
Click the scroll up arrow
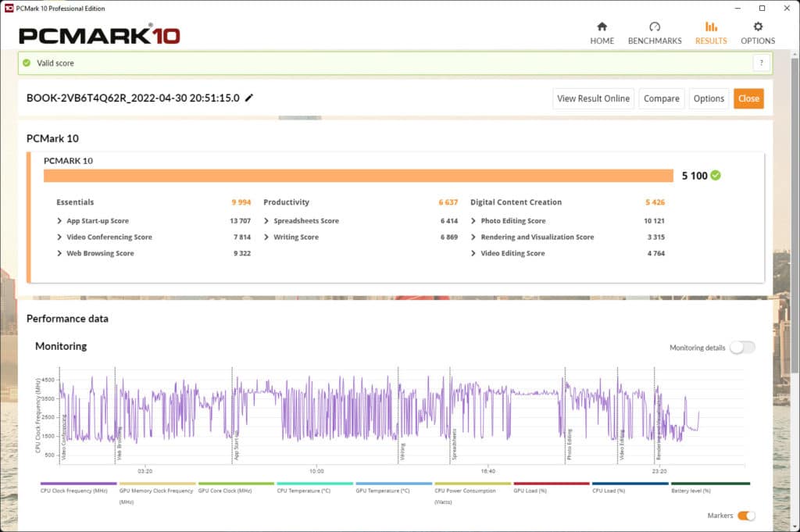click(x=795, y=54)
